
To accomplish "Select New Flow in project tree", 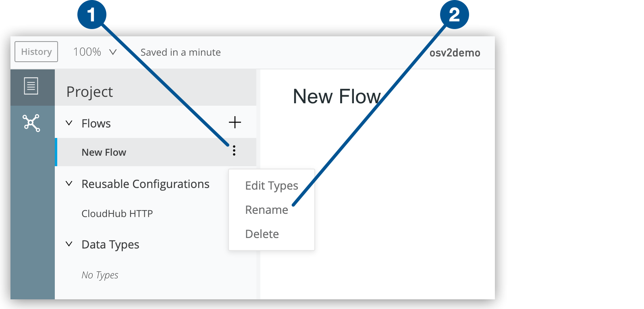I will [x=104, y=152].
